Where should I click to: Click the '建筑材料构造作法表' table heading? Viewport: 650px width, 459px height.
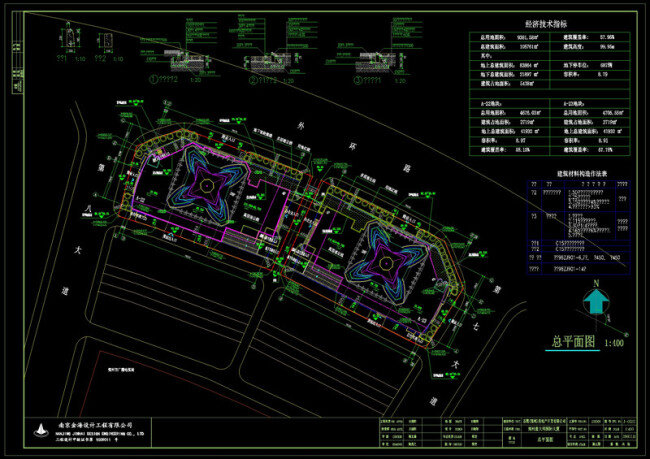[x=582, y=174]
